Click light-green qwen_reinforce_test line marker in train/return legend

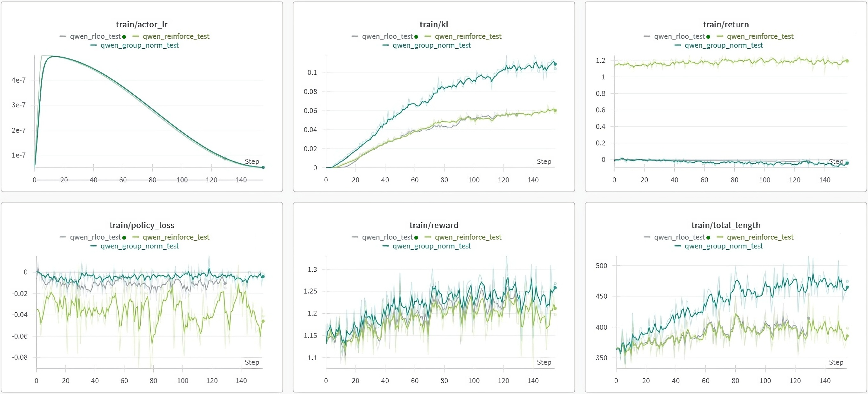click(x=720, y=36)
